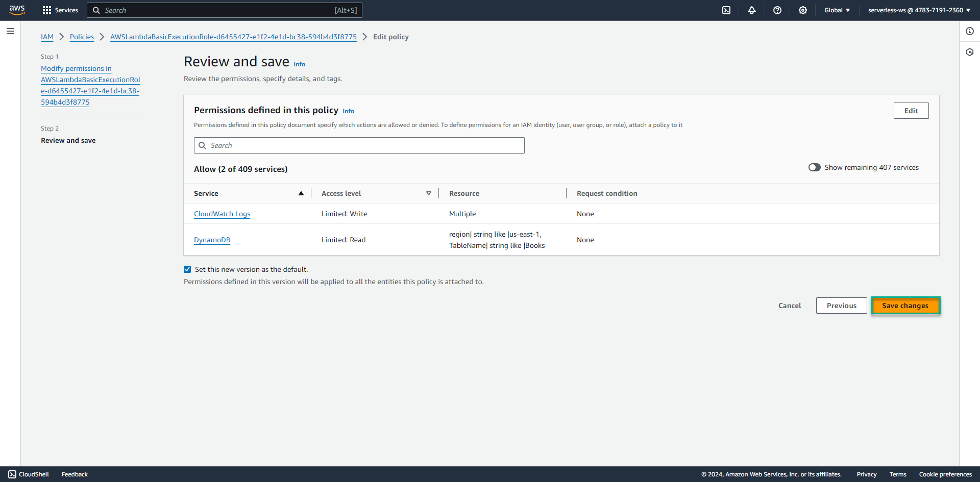Screen dimensions: 980x482
Task: Click the Edit permissions button
Action: tap(911, 111)
